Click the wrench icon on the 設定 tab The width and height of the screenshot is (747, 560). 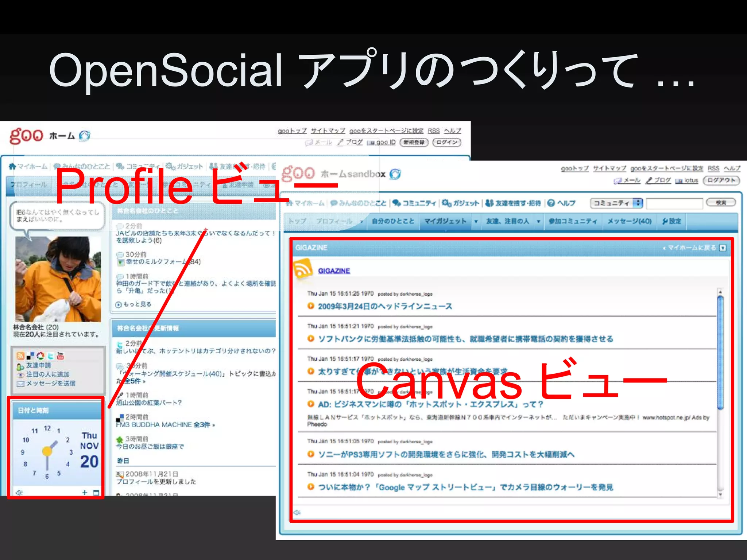[x=665, y=221]
